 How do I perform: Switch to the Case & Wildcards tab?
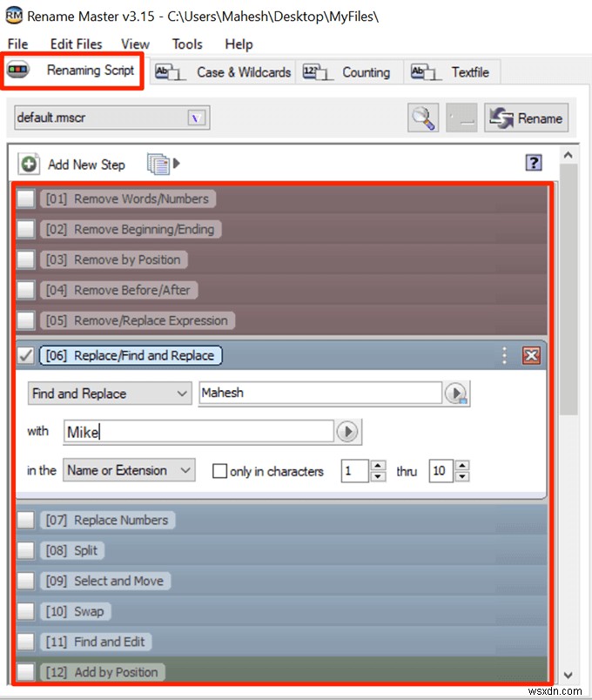tap(223, 72)
